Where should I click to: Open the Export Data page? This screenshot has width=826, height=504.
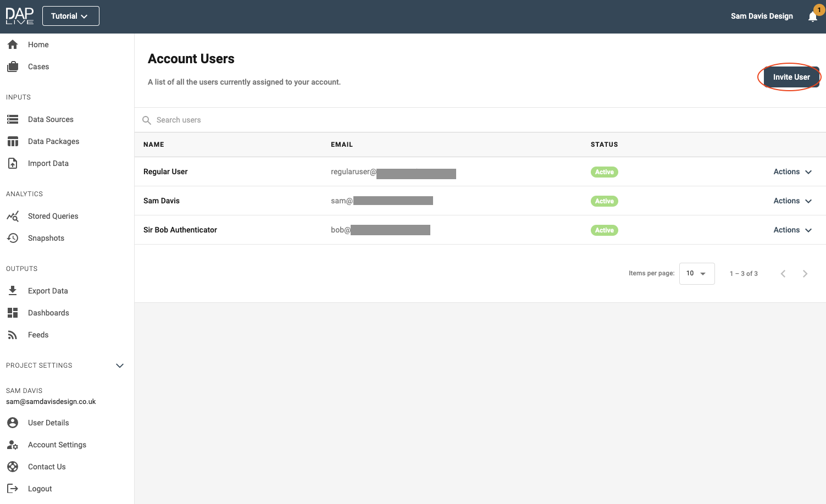click(x=48, y=291)
